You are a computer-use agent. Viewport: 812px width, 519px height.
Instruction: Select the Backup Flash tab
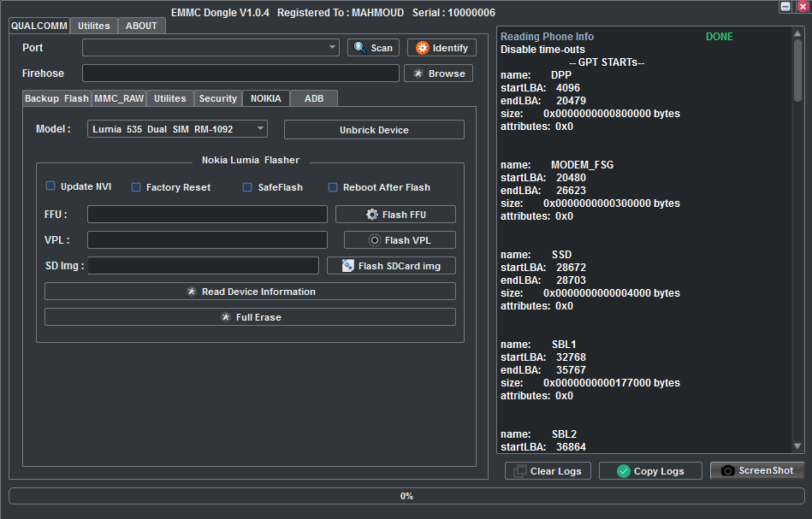pyautogui.click(x=57, y=98)
